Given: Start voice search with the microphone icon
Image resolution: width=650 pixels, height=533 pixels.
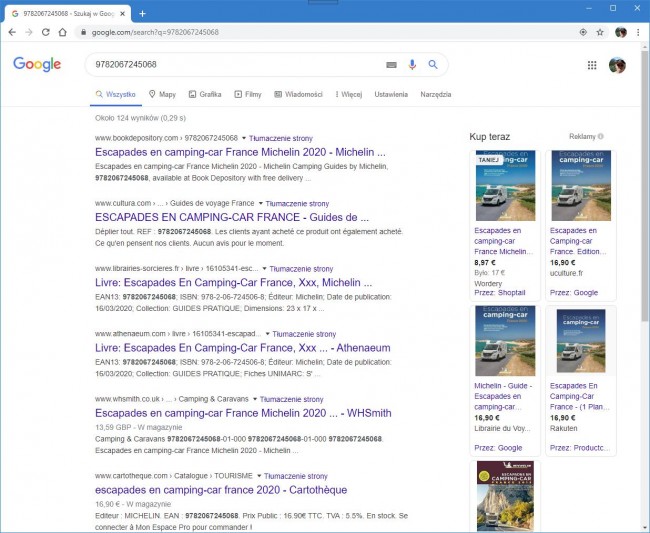Looking at the screenshot, I should coord(412,65).
